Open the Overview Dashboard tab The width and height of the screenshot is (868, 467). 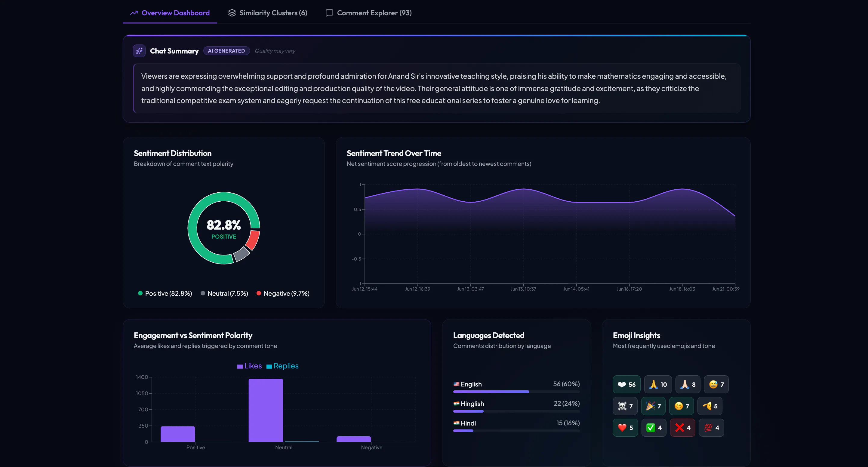170,13
